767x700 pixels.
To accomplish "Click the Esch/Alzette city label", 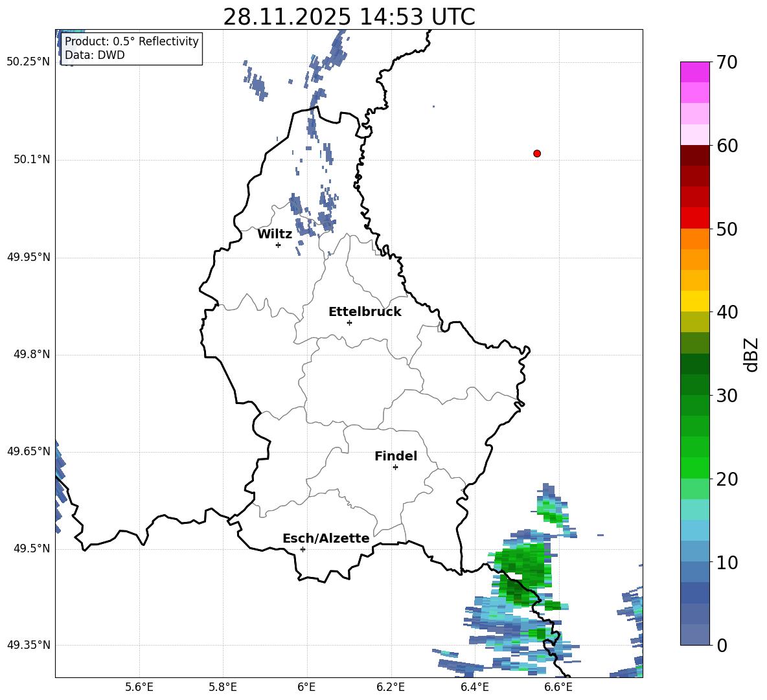I will point(326,538).
